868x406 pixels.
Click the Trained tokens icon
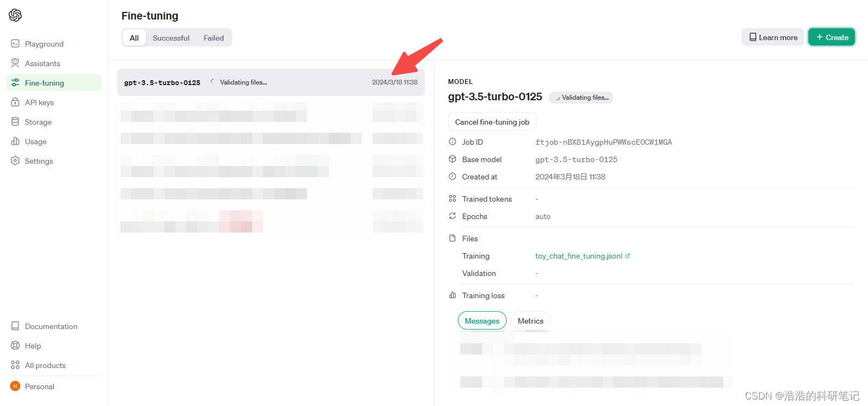point(452,198)
